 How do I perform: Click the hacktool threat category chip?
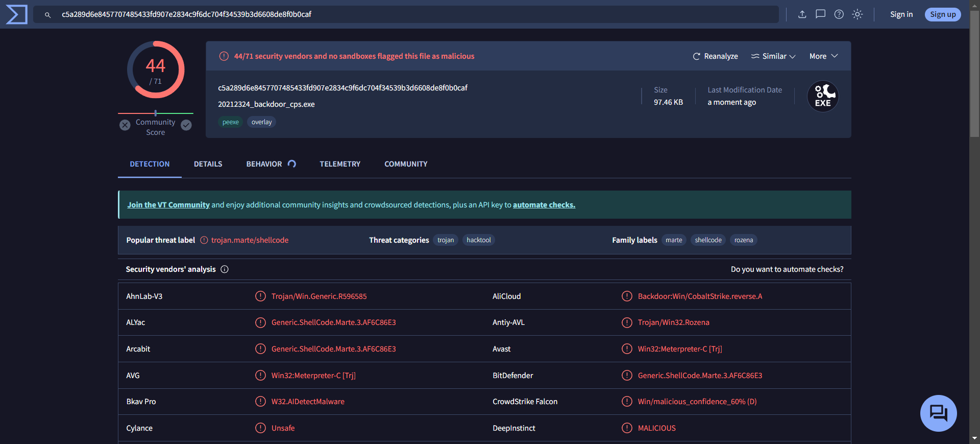[x=479, y=240]
